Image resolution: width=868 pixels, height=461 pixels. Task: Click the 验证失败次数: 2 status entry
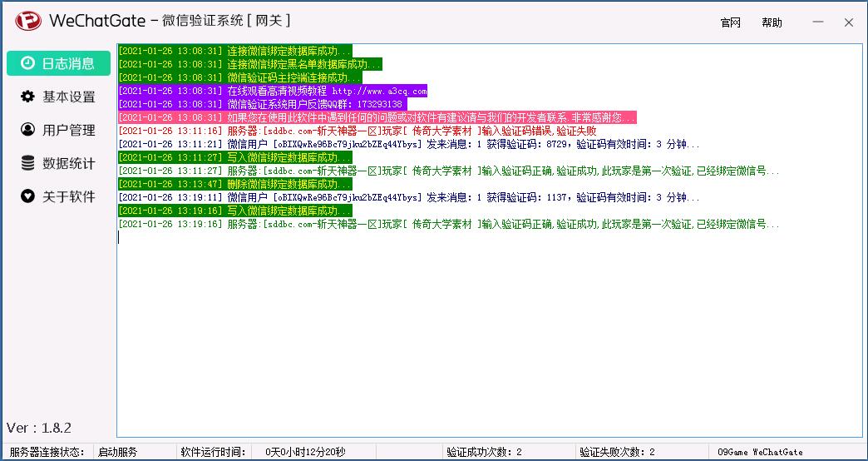(x=617, y=452)
